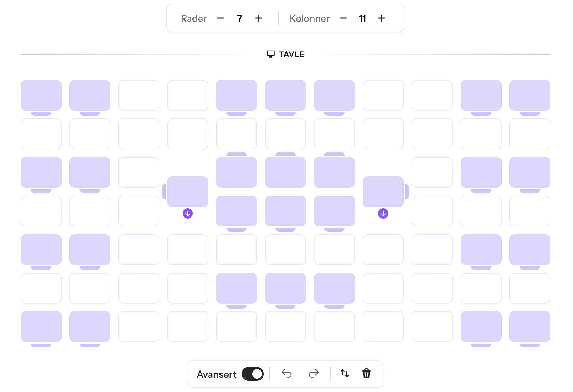Swap orientation with the up-down arrows icon

pos(345,374)
